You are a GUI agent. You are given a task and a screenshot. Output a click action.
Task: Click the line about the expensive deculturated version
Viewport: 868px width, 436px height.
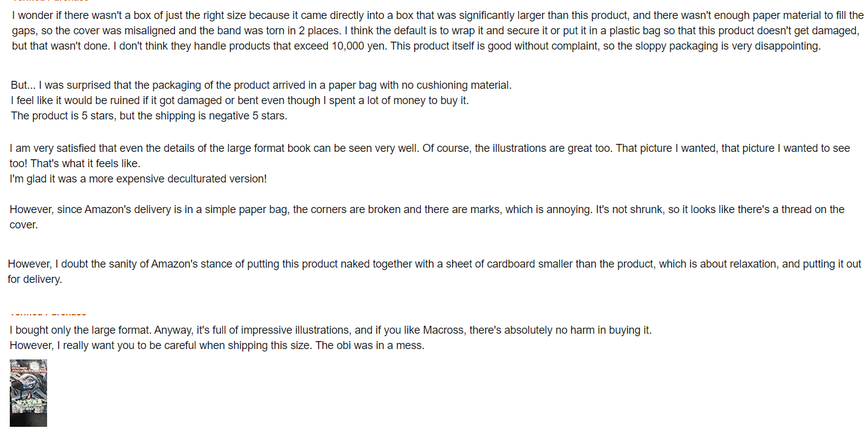138,179
